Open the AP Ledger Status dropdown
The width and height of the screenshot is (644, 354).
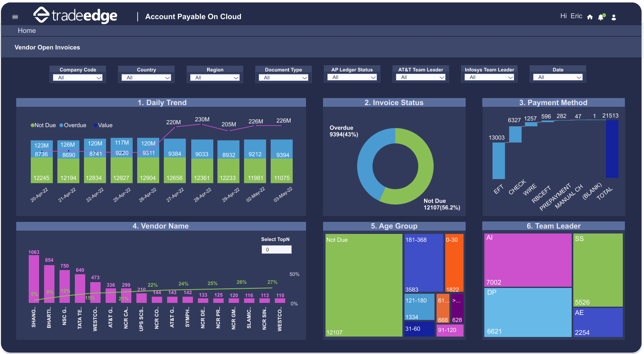(352, 77)
